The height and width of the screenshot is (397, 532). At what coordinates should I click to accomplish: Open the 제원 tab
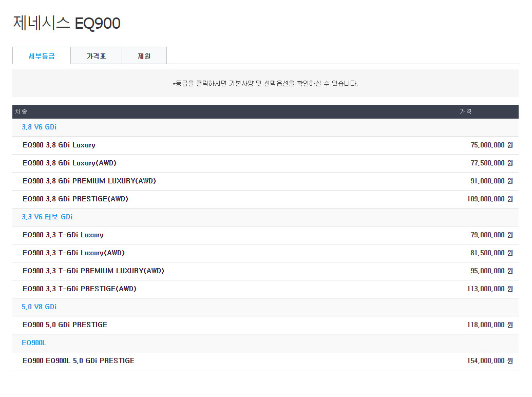click(x=144, y=55)
